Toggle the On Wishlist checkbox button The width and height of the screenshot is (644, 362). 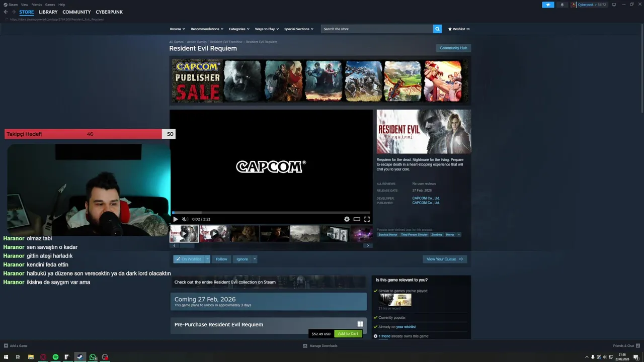189,259
